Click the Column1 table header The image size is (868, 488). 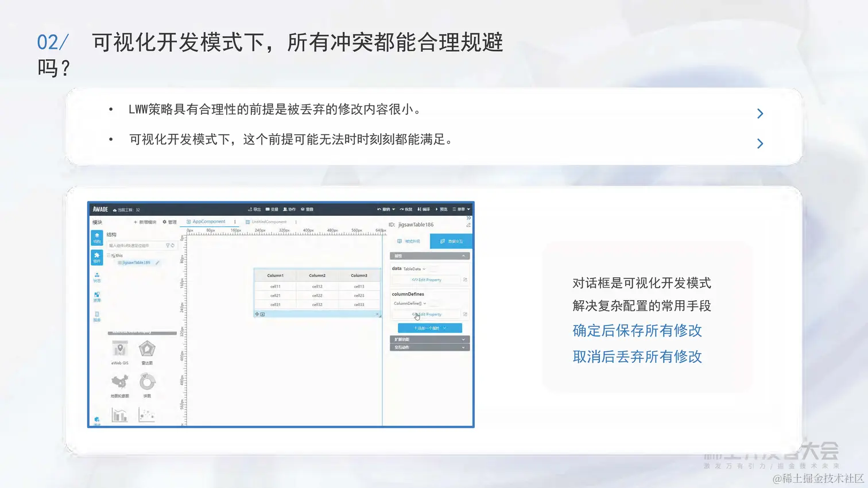point(275,276)
